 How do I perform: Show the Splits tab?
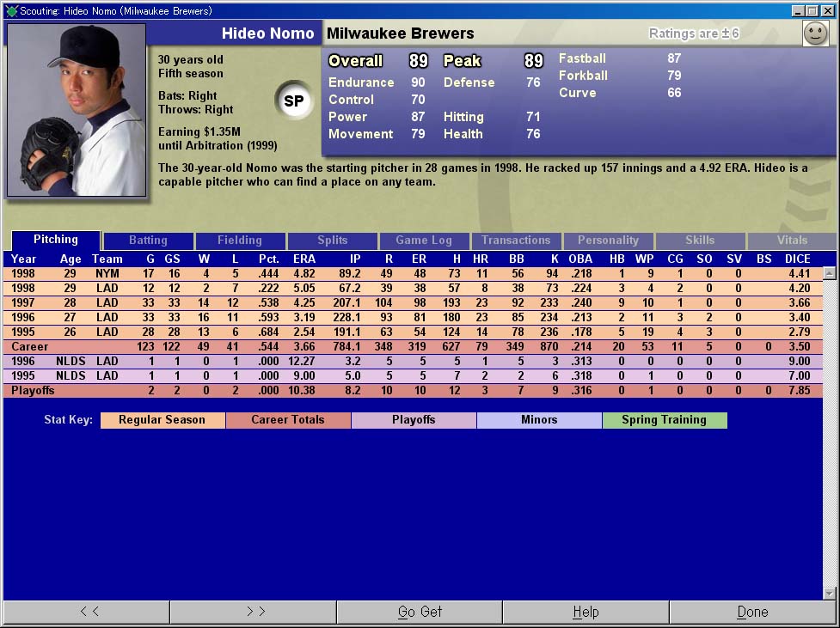click(332, 241)
